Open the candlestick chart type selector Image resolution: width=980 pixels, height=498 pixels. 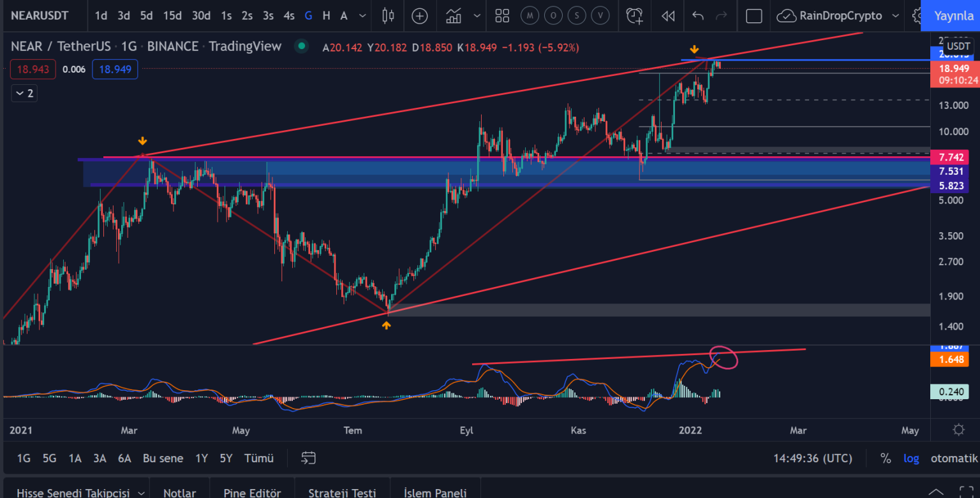tap(388, 16)
